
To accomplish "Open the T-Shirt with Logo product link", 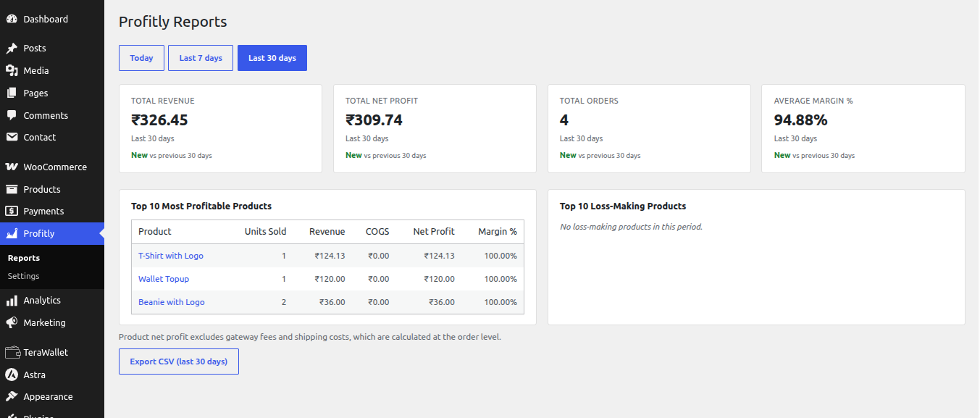I will coord(171,256).
